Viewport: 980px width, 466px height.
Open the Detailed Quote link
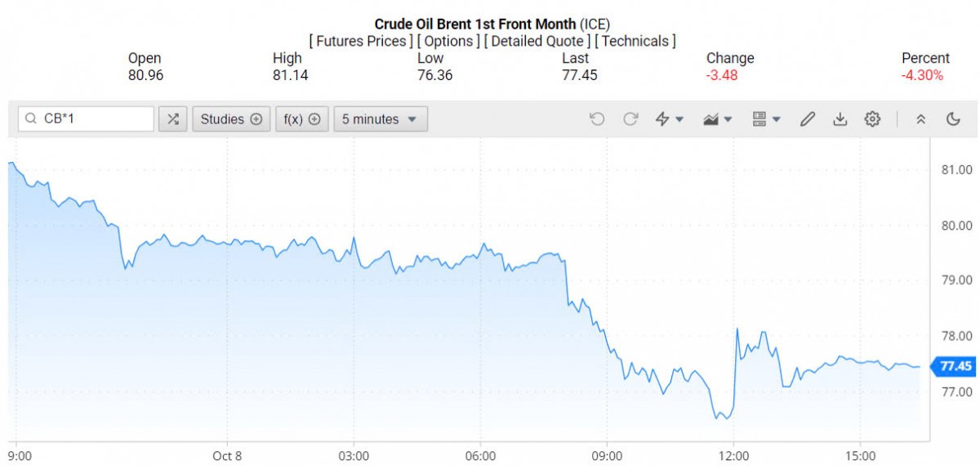pos(537,41)
